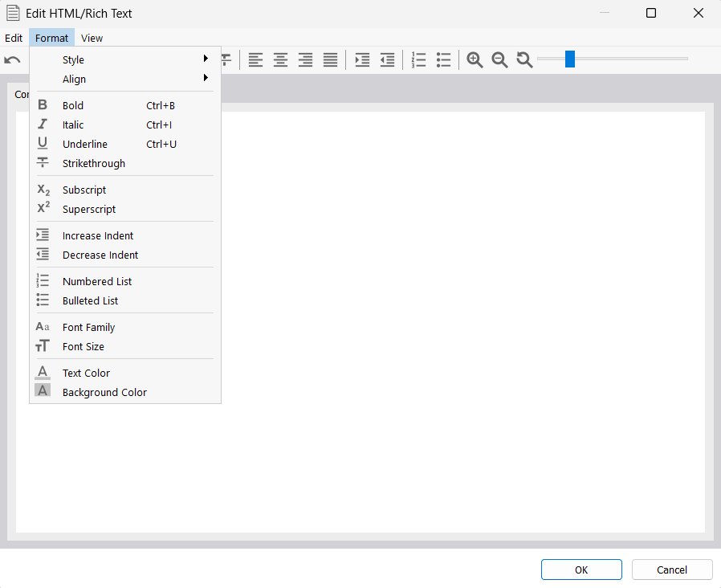Insert a numbered list via the toolbar
Viewport: 721px width, 588px height.
[x=418, y=59]
